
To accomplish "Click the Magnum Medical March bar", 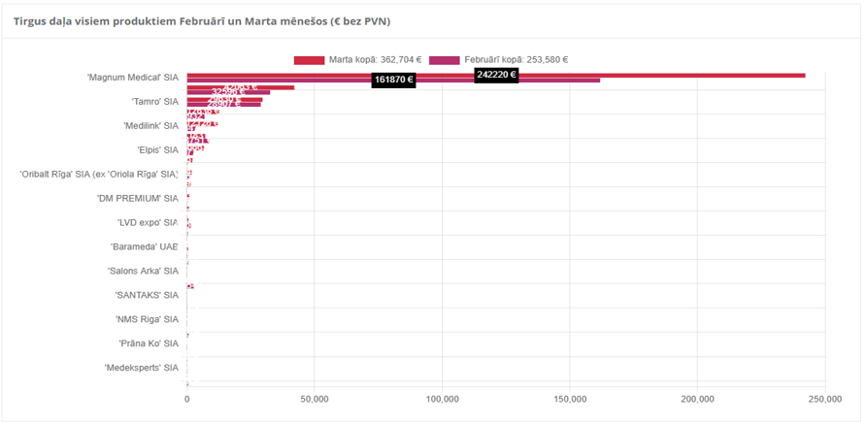I will 496,76.
